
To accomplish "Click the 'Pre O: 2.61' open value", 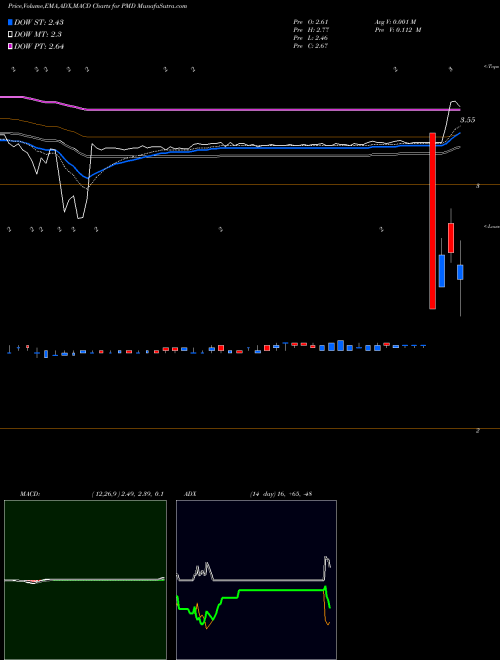I will tap(311, 22).
